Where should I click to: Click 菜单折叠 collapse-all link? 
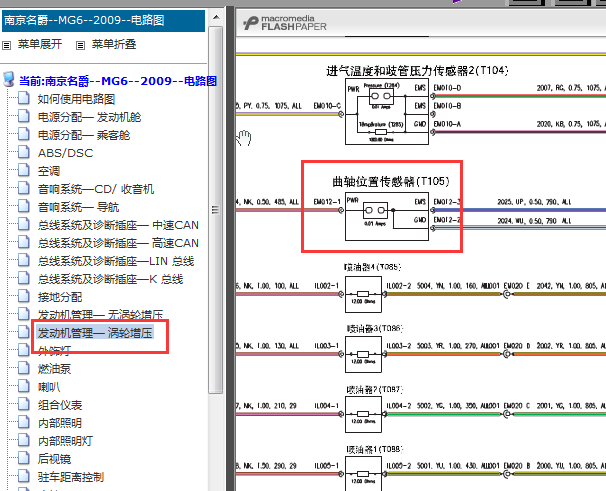[114, 44]
